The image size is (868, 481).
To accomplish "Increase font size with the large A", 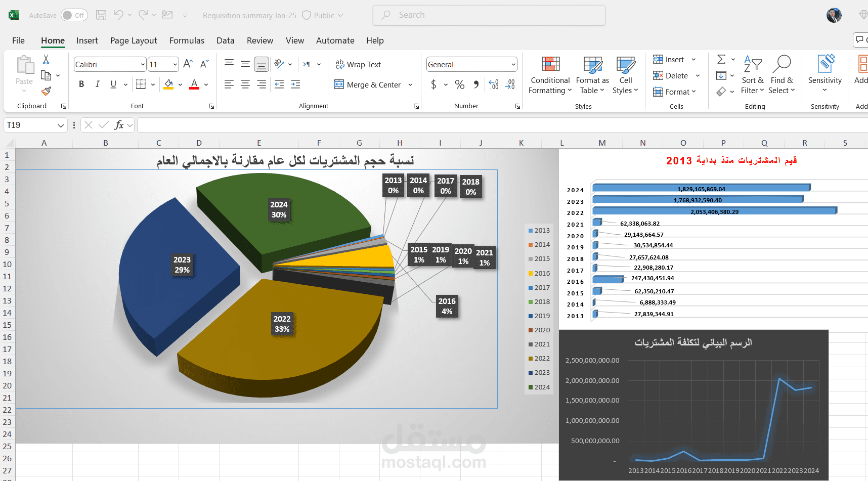I will click(188, 64).
